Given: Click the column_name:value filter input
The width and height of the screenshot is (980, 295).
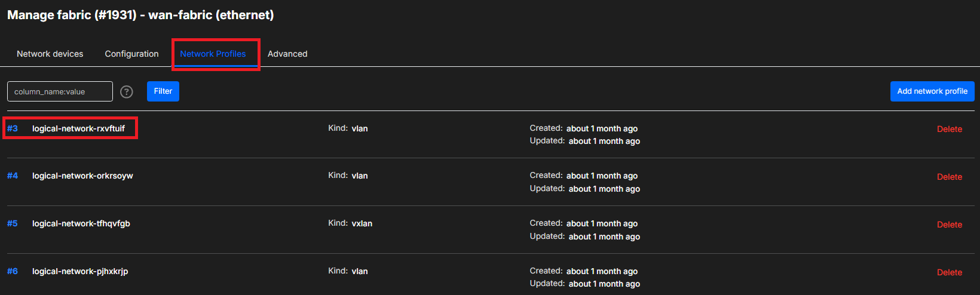Looking at the screenshot, I should coord(60,91).
